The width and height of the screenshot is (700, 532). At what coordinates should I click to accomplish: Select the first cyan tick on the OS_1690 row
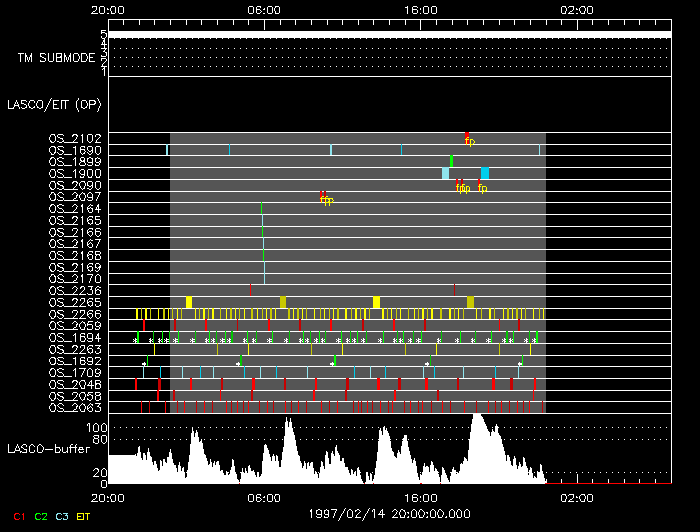[x=167, y=150]
